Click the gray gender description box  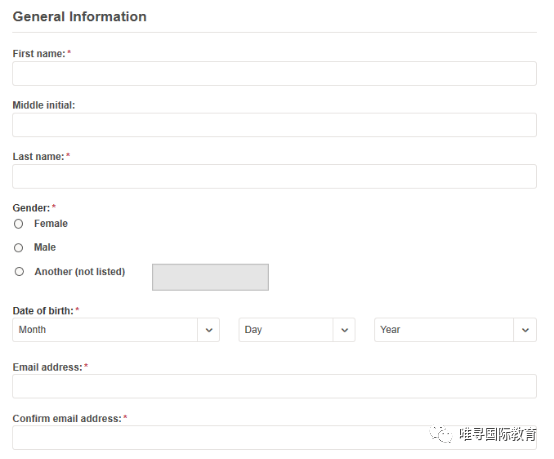(x=210, y=277)
